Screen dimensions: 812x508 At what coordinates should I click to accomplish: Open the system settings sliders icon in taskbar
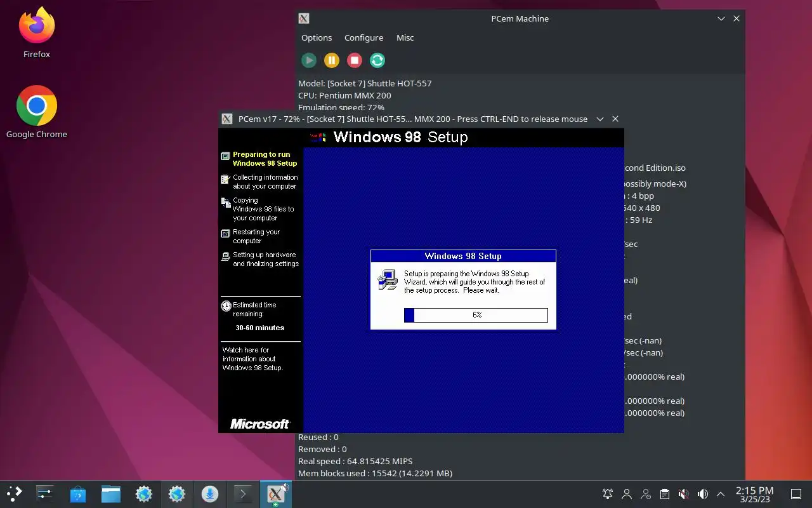[44, 493]
